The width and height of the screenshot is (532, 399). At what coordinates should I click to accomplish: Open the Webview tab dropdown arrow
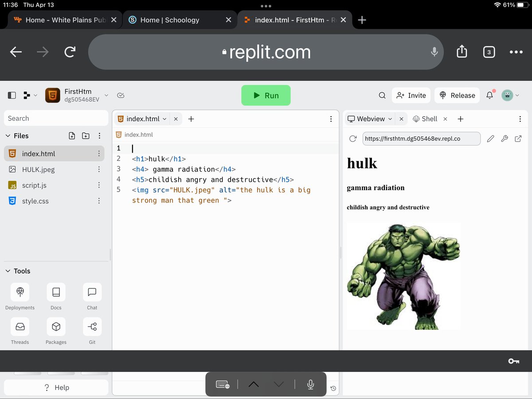[x=390, y=119]
